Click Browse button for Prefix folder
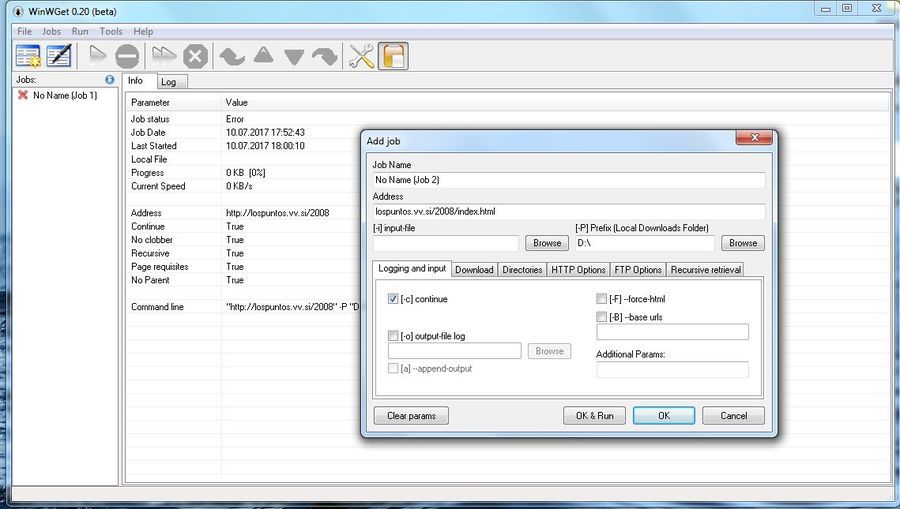The width and height of the screenshot is (900, 509). 743,243
